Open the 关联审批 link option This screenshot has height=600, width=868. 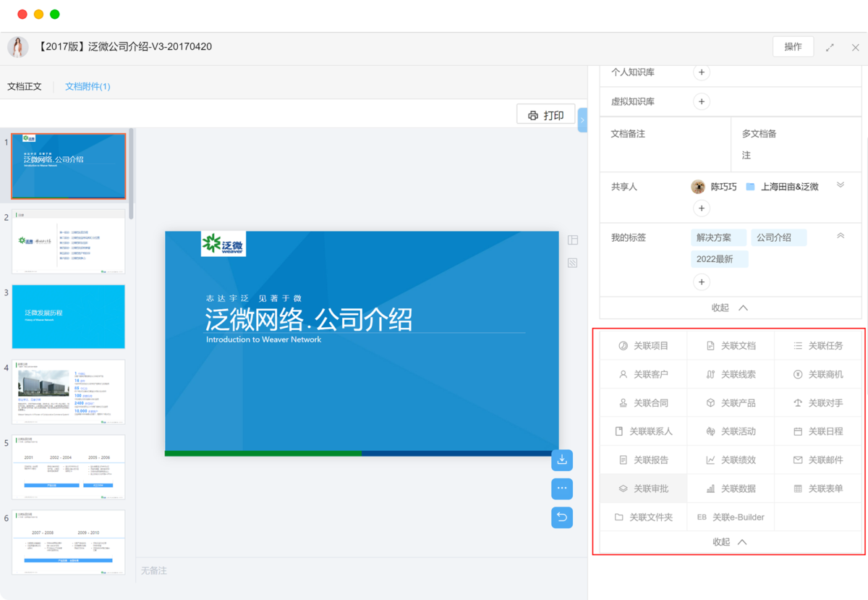644,489
